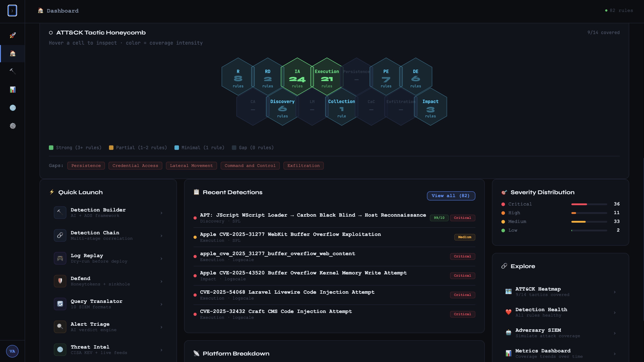Expand the sidebar with chevron toggle

point(12,11)
